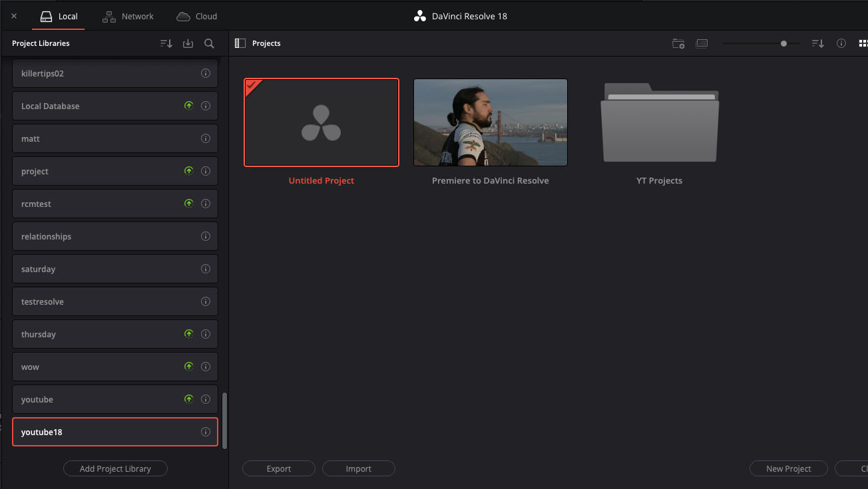Viewport: 868px width, 489px height.
Task: Show info for Local Database library
Action: 206,106
